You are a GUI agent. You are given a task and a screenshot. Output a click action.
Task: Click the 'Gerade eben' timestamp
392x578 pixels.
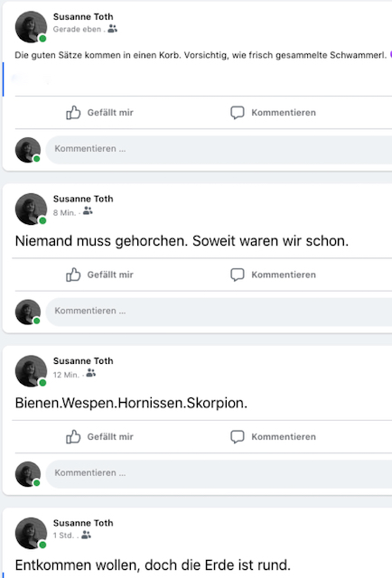coord(77,29)
